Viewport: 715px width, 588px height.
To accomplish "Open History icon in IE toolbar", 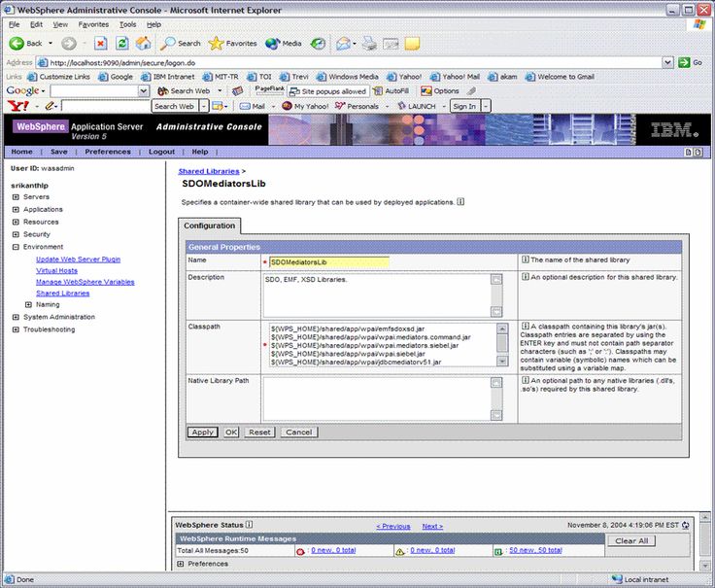I will tap(319, 44).
